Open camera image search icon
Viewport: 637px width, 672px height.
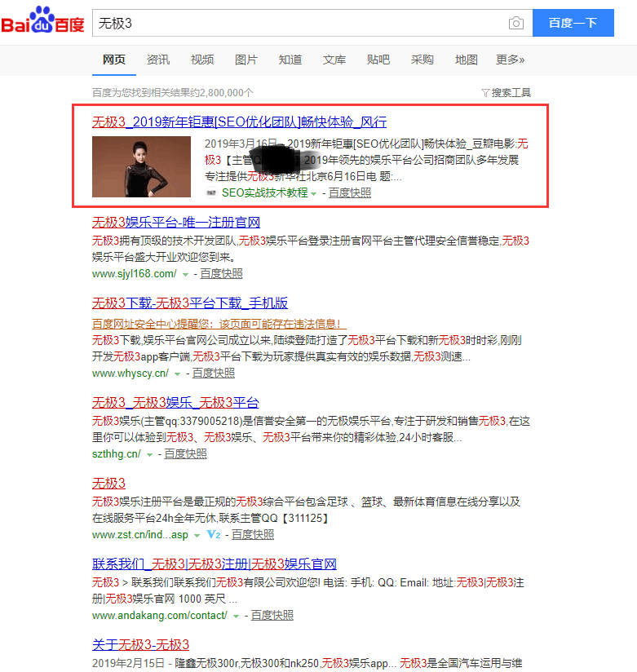point(515,23)
